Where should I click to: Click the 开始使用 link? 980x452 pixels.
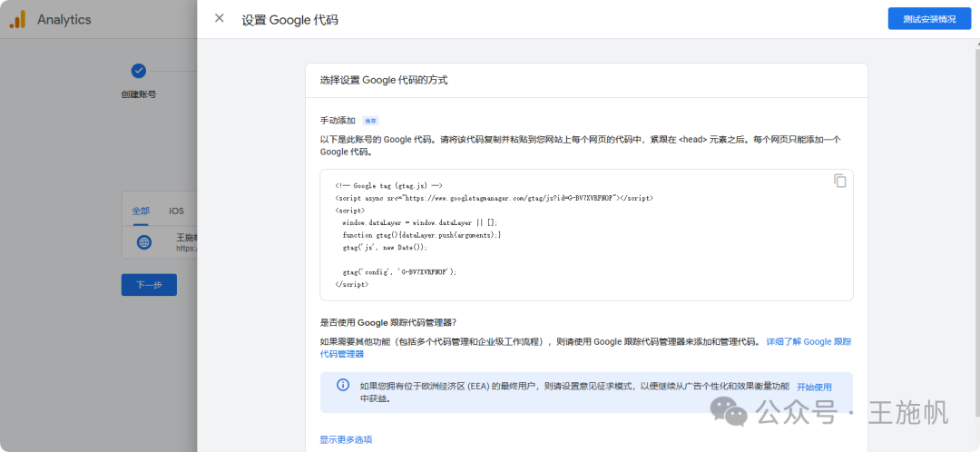[814, 387]
